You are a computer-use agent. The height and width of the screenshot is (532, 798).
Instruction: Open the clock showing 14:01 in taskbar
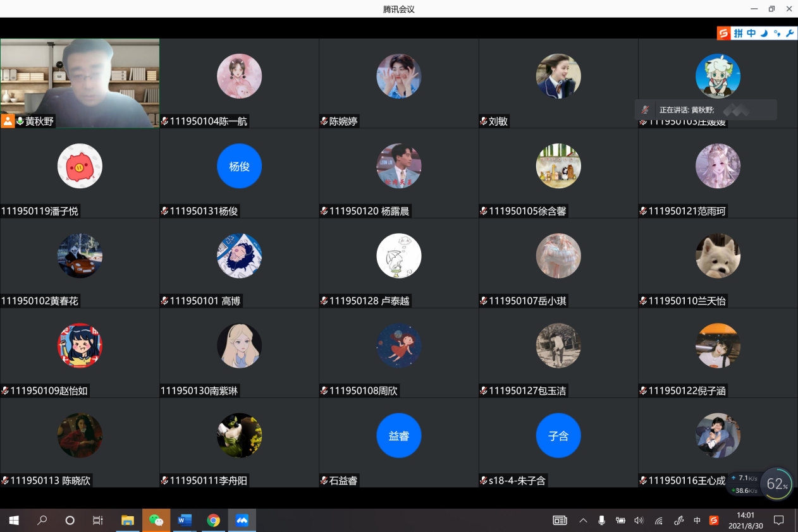point(746,521)
